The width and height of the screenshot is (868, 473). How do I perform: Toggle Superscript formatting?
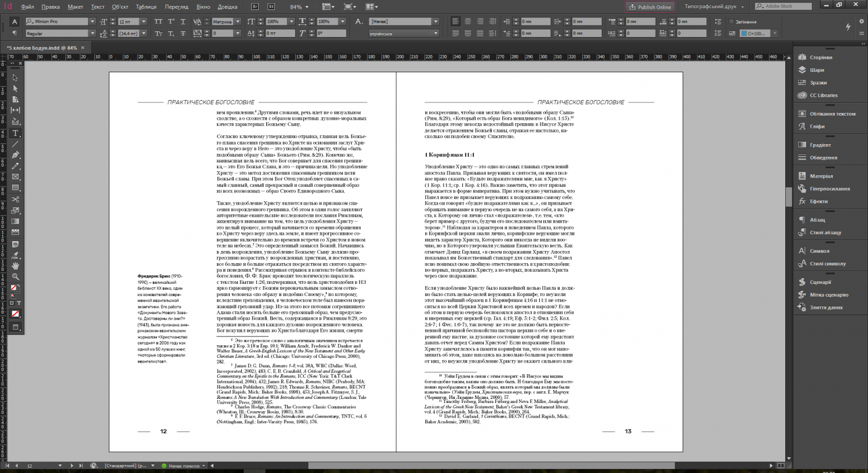[x=171, y=21]
